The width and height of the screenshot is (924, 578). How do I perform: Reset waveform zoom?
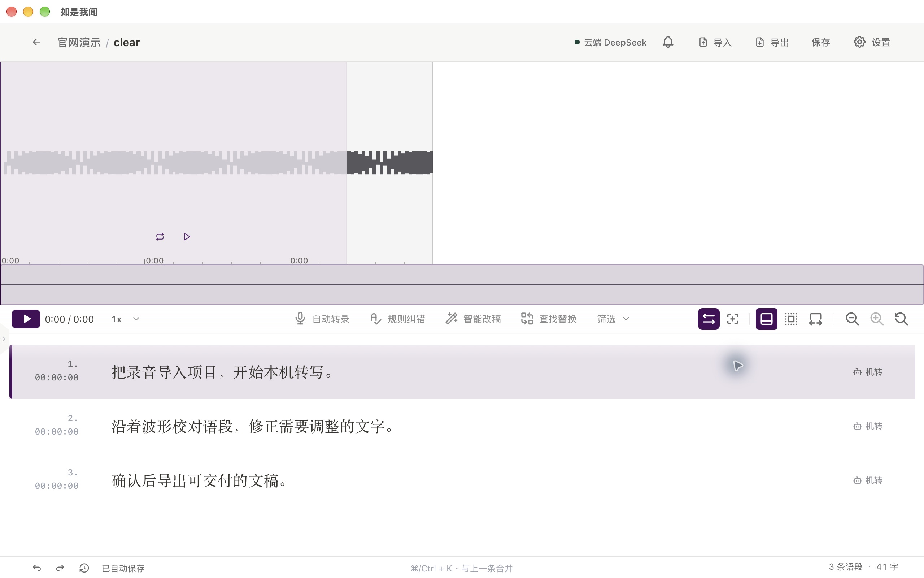(x=902, y=319)
